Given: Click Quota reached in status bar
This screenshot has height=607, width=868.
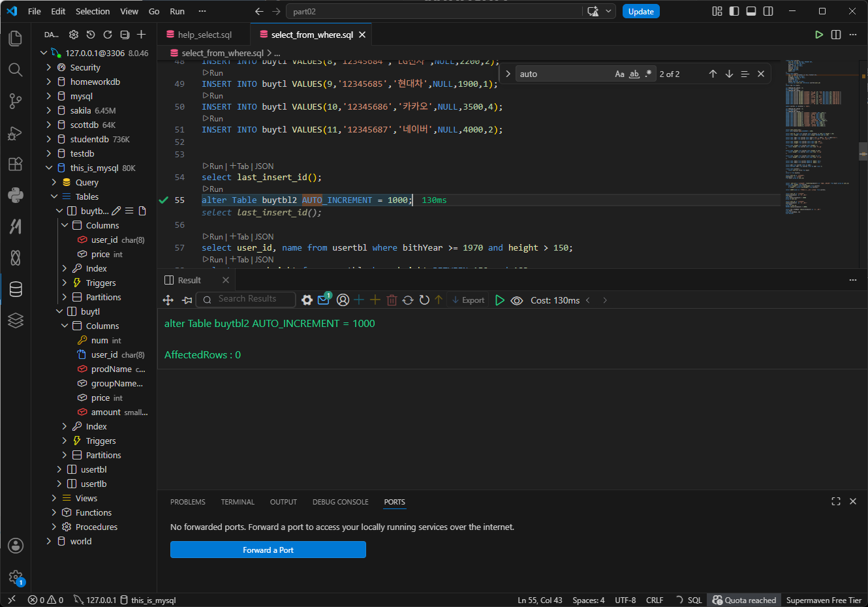Looking at the screenshot, I should click(744, 600).
